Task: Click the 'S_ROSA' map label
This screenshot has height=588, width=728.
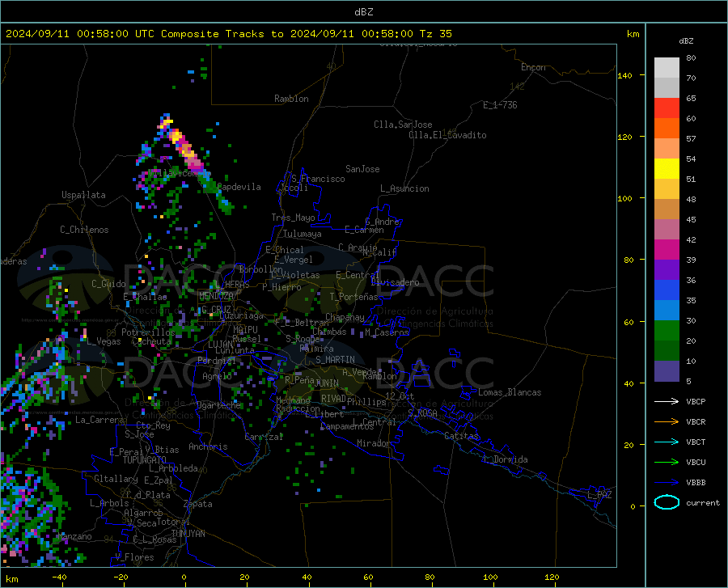Action: click(422, 412)
